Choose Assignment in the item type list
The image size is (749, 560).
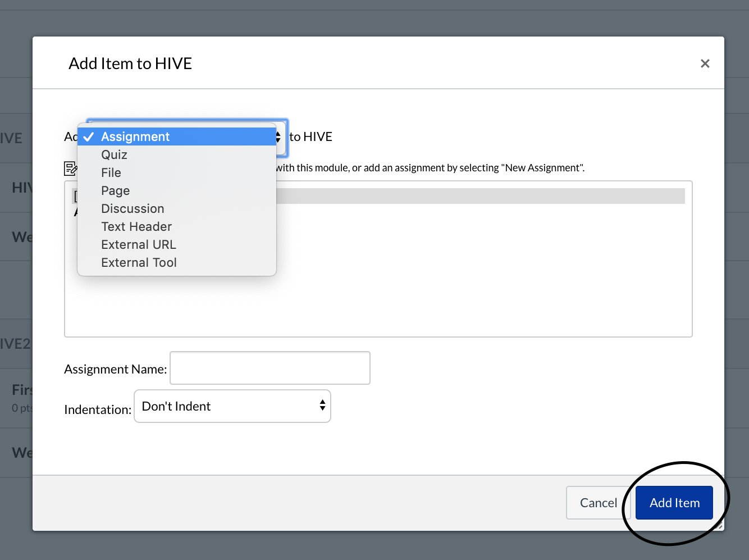click(177, 136)
